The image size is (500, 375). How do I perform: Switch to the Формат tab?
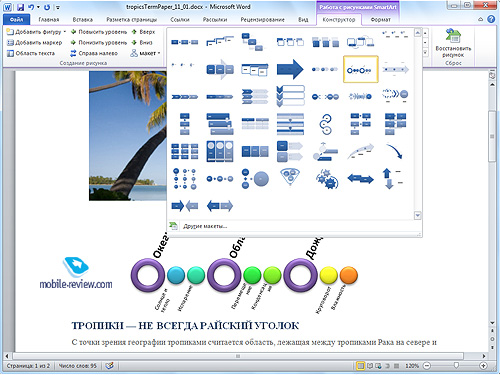[381, 20]
